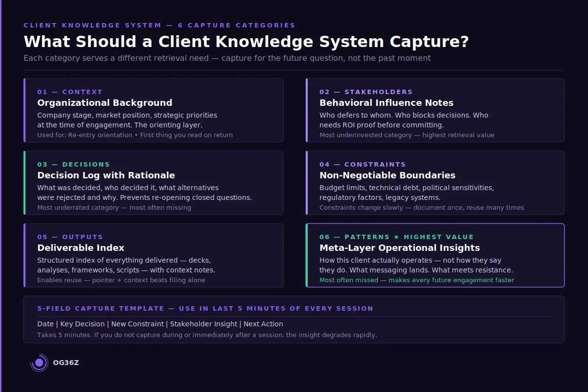Click the Date through Next Action field row
The height and width of the screenshot is (392, 588).
point(160,323)
